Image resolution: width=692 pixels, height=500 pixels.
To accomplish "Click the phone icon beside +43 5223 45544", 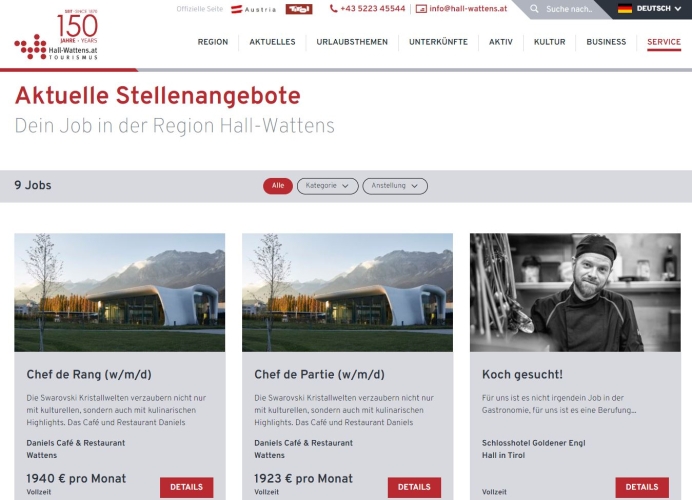I will point(334,9).
